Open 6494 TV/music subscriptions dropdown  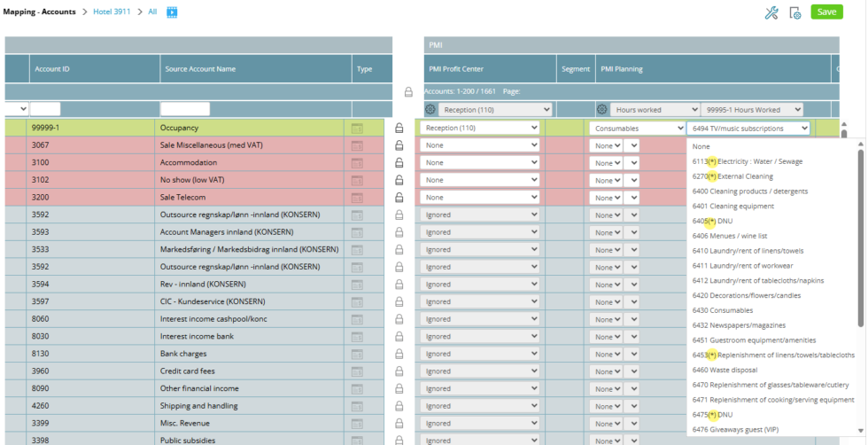coord(748,128)
